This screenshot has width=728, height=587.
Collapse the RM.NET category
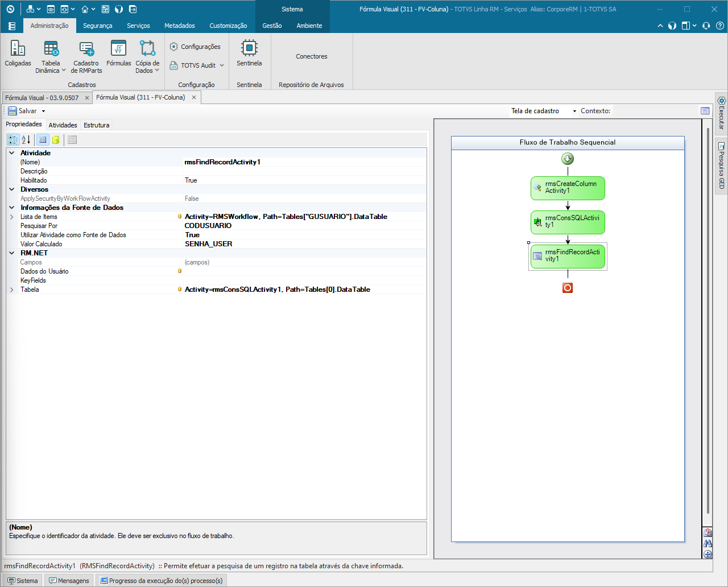12,253
